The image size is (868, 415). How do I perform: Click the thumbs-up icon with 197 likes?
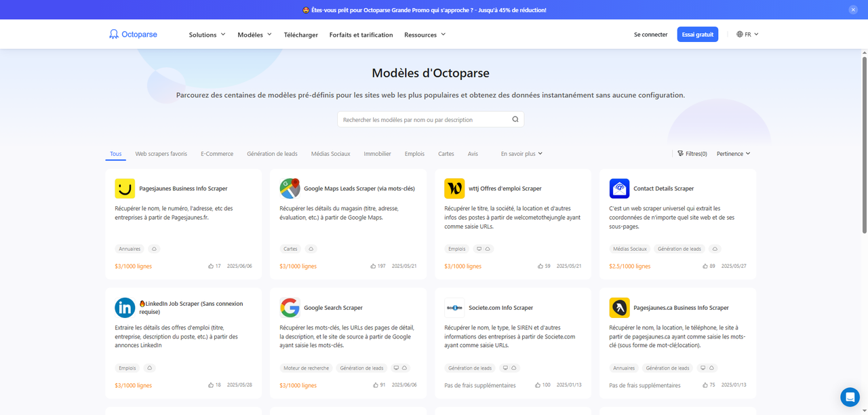coord(373,266)
